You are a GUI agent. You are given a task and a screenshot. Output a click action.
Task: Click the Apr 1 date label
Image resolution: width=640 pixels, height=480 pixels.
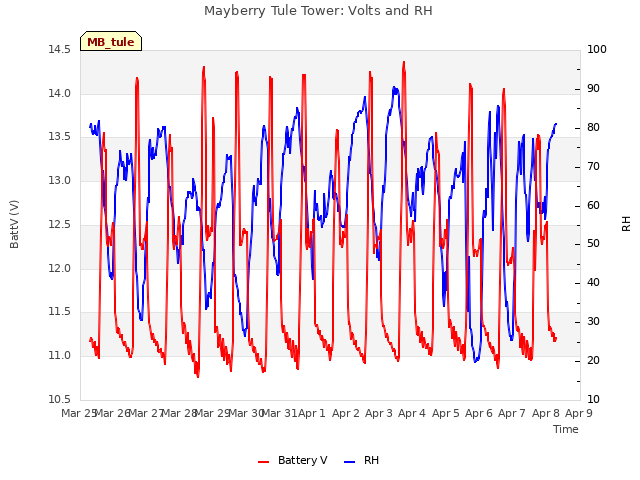pos(312,413)
